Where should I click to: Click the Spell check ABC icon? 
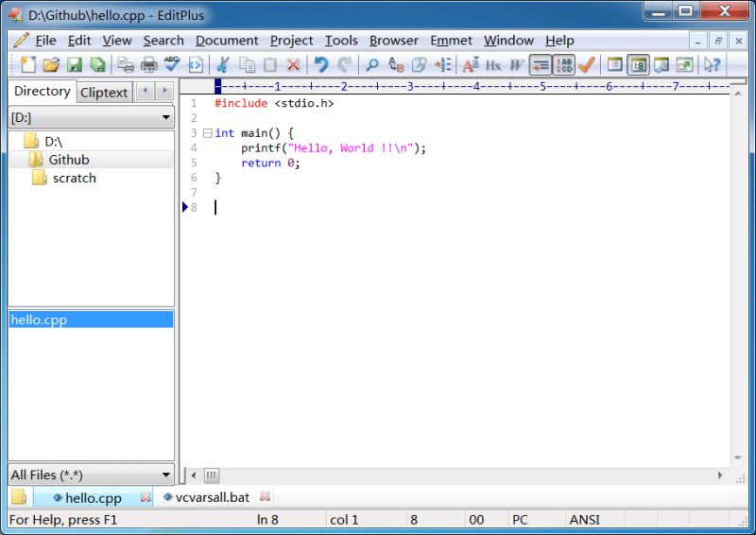coord(172,64)
